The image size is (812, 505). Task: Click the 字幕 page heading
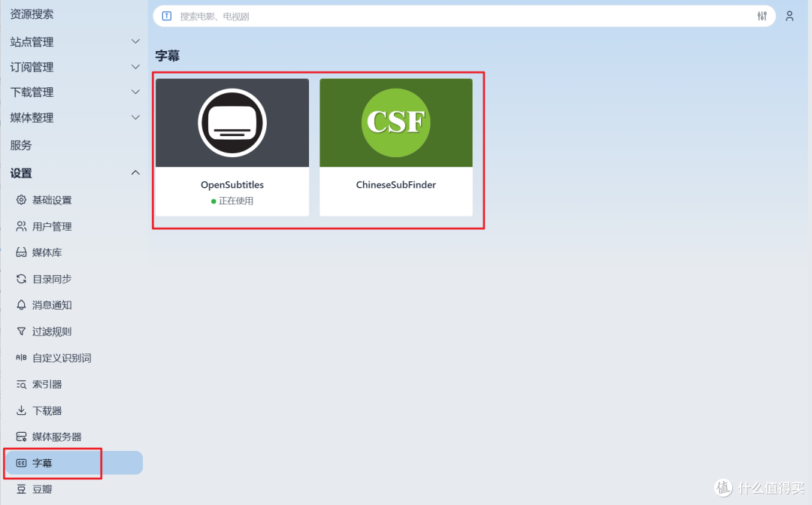[167, 56]
